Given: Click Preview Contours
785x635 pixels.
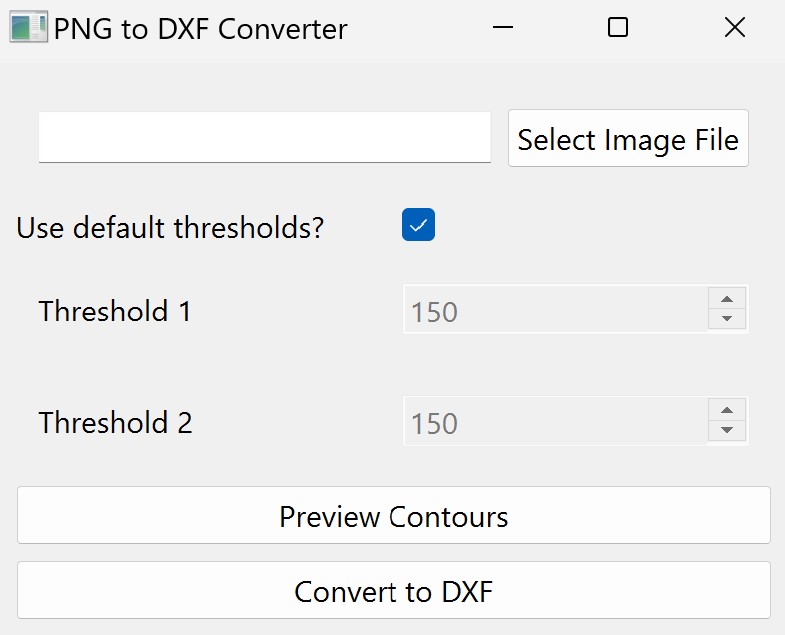Looking at the screenshot, I should point(393,516).
